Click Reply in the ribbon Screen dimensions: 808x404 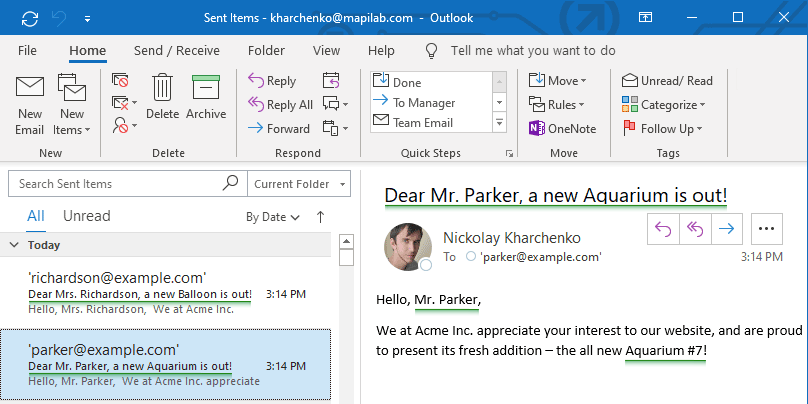point(272,81)
